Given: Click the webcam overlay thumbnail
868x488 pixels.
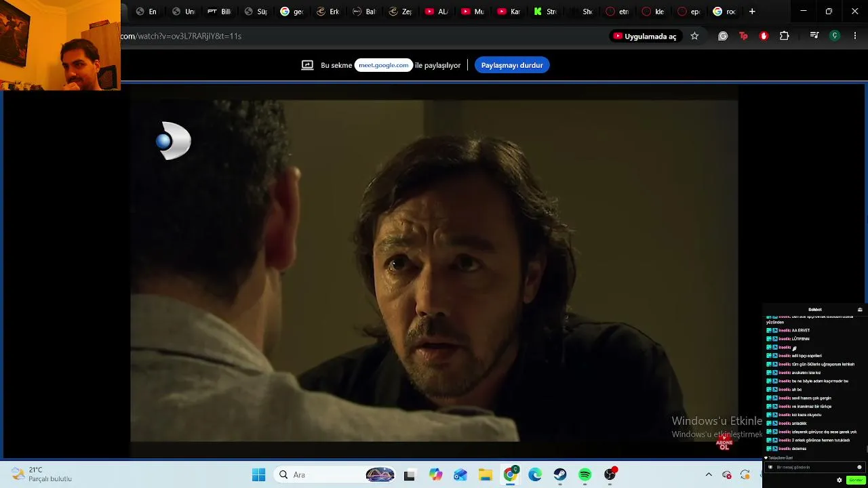Looking at the screenshot, I should pos(60,45).
